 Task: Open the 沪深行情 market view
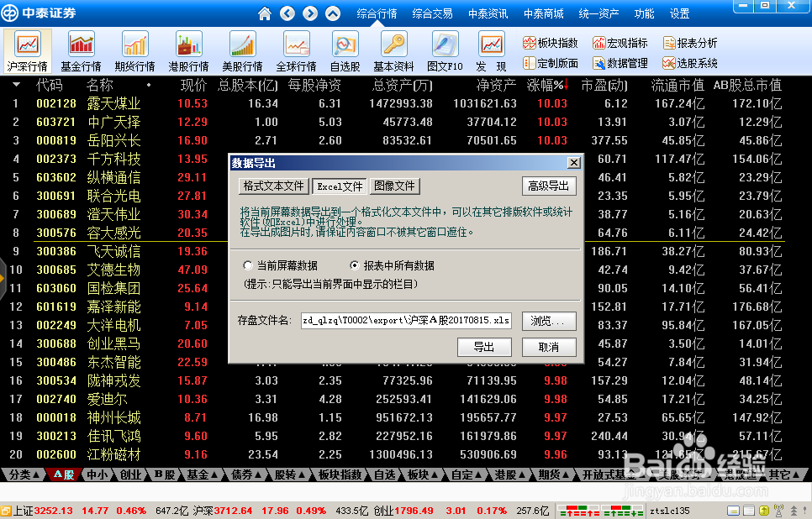[27, 49]
